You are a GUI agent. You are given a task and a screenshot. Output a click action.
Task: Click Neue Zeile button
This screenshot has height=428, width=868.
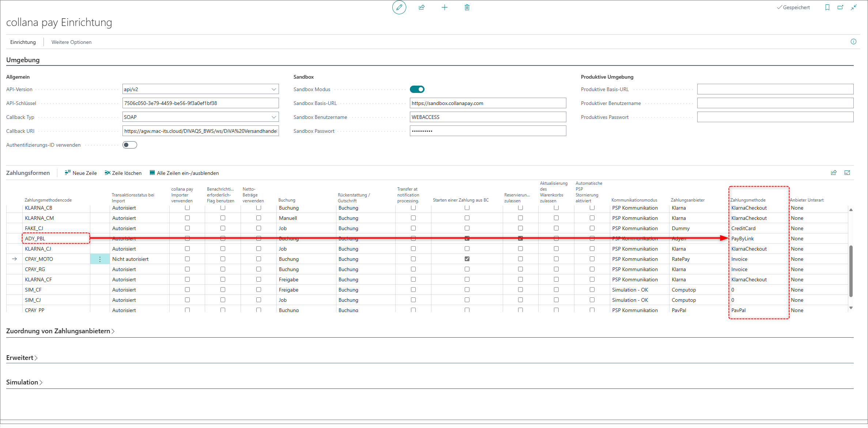coord(81,173)
